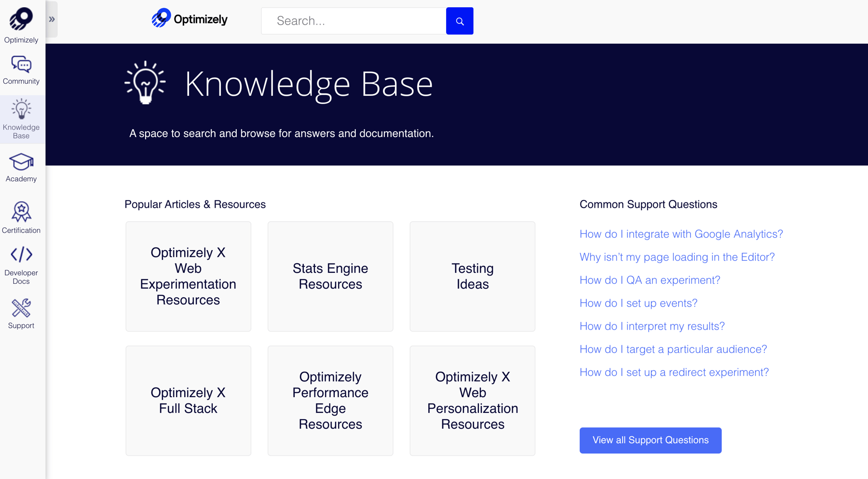Open 'How do I set up events?' link

(638, 303)
